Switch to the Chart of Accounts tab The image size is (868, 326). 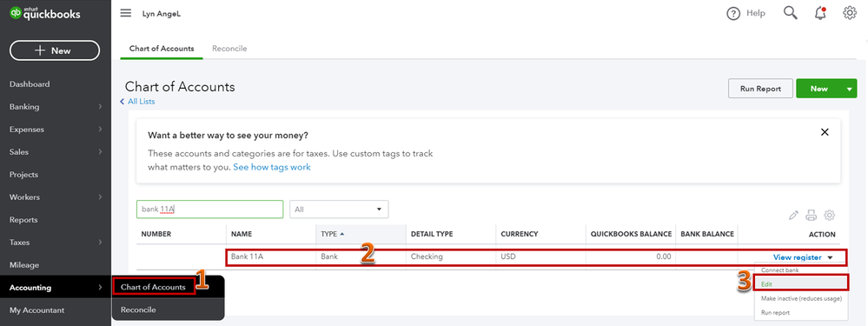[162, 48]
